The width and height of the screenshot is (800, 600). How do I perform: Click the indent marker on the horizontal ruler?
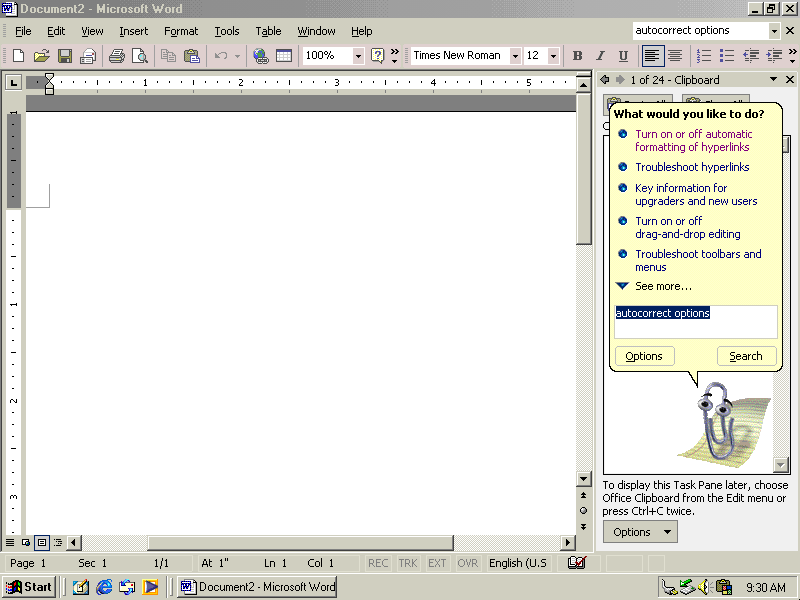49,83
